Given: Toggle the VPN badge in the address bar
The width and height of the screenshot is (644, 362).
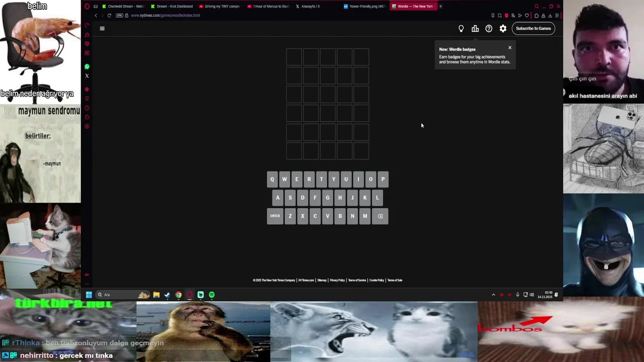Looking at the screenshot, I should click(119, 16).
